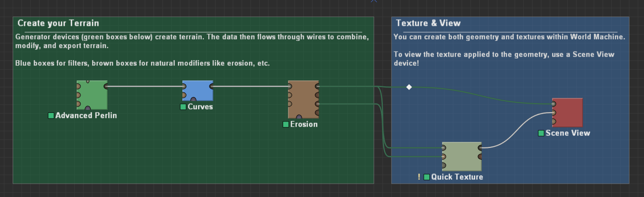Click the Advanced Perlin output port
644x197 pixels.
tap(105, 86)
